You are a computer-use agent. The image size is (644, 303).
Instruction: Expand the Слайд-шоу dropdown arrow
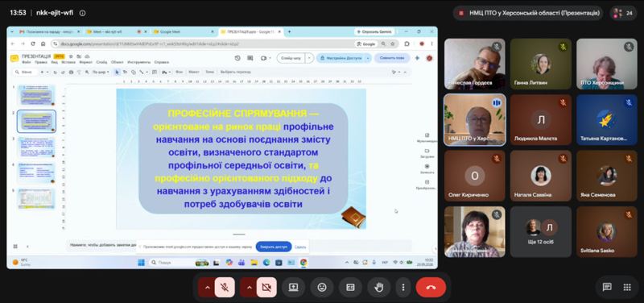point(310,58)
